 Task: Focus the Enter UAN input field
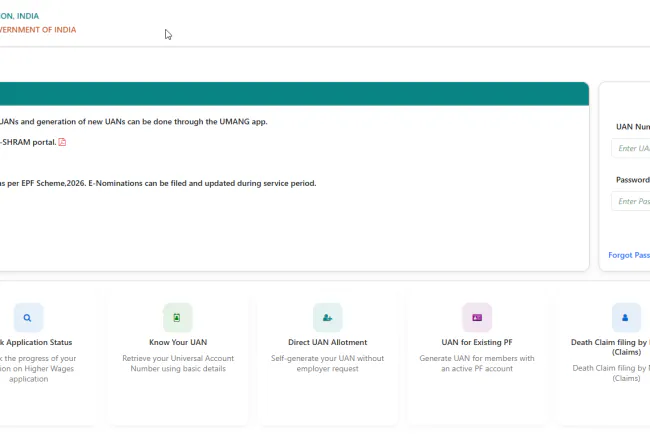[631, 148]
